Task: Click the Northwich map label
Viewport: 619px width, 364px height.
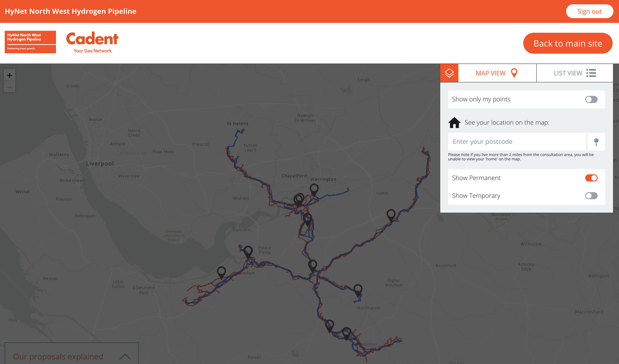Action: point(368,308)
